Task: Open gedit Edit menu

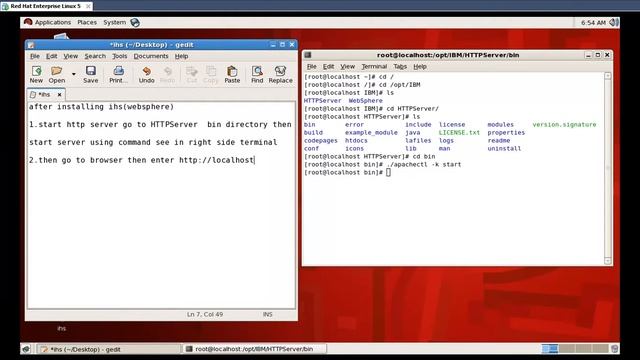Action: coord(51,56)
